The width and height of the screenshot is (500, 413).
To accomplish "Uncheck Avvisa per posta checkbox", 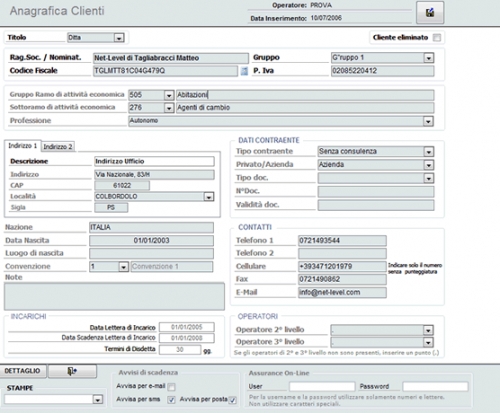I will pyautogui.click(x=233, y=400).
